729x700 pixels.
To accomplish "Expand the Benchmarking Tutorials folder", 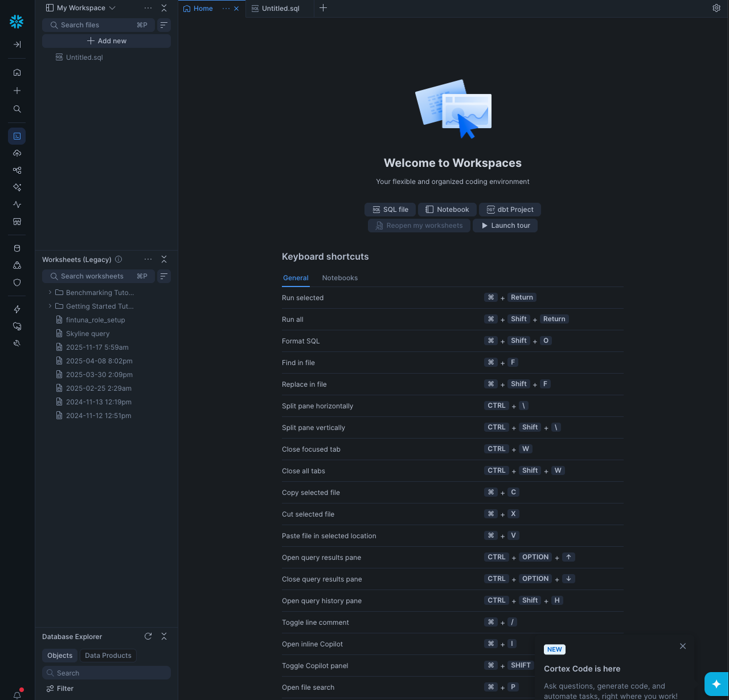I will coord(50,292).
